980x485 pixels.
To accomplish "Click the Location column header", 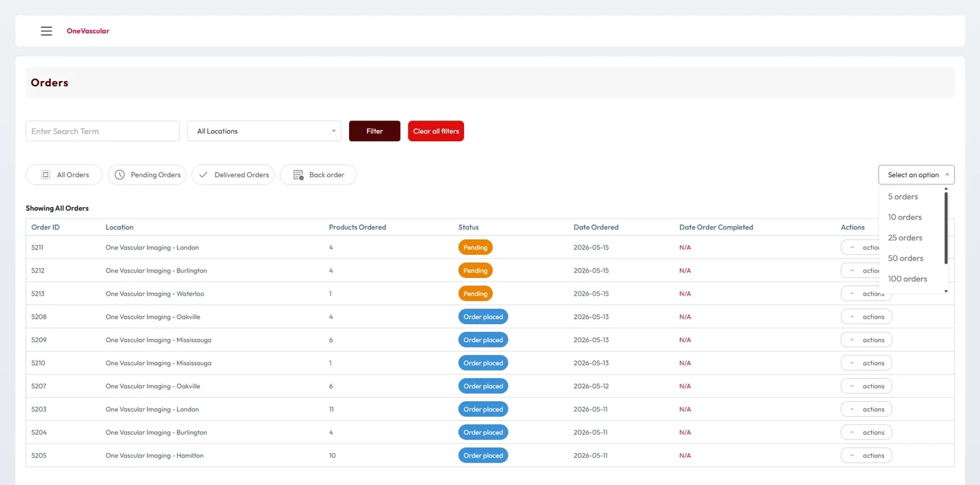I will point(119,228).
